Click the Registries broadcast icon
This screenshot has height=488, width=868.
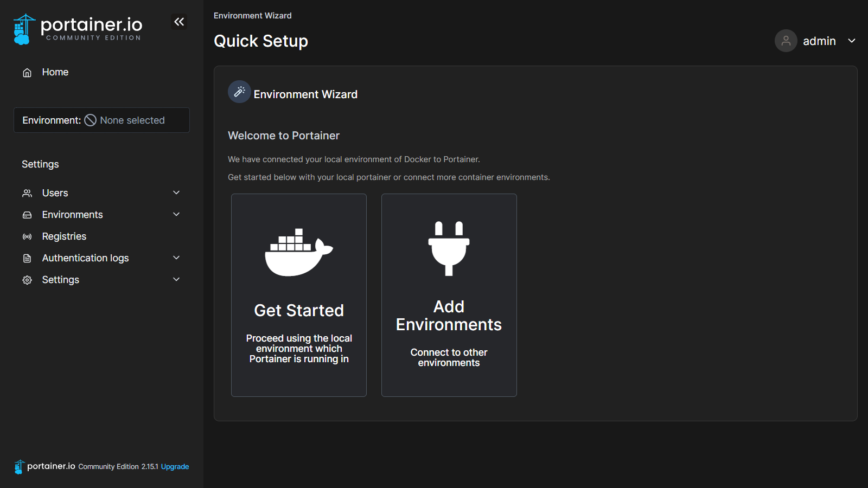27,236
